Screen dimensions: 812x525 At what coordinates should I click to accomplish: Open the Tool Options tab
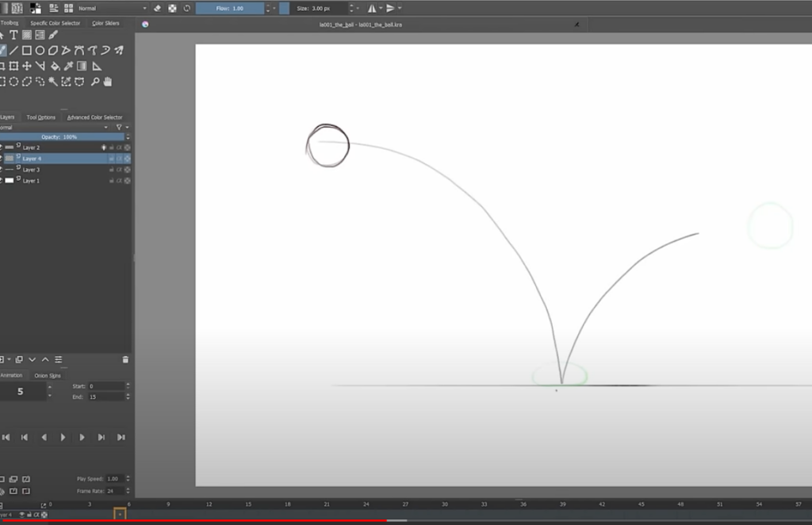[x=41, y=117]
